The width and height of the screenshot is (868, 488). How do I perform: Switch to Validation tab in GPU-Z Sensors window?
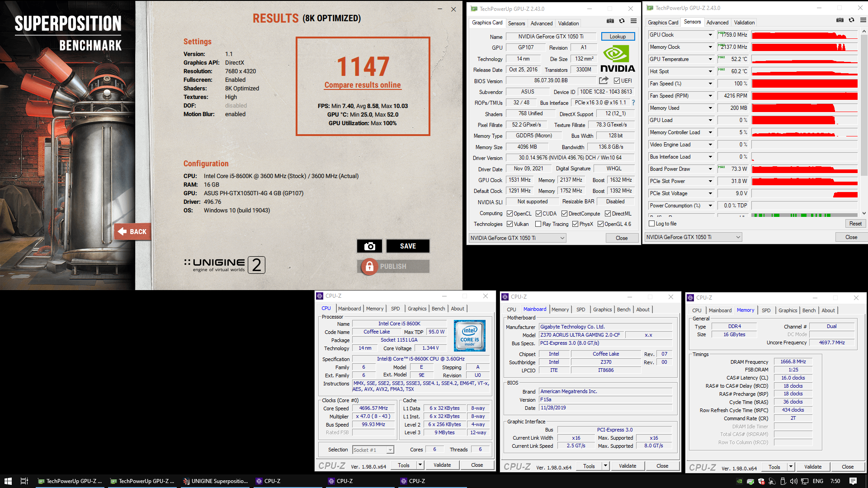point(744,23)
